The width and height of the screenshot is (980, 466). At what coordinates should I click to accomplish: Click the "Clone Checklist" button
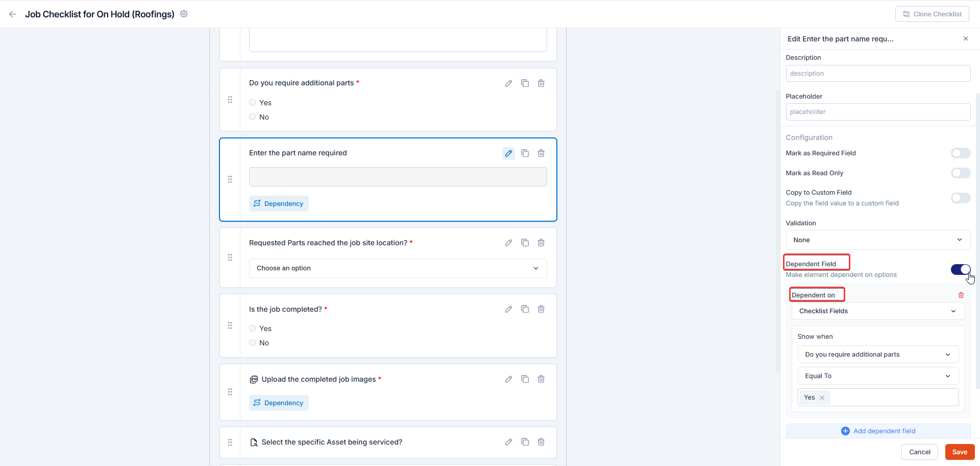click(x=932, y=14)
